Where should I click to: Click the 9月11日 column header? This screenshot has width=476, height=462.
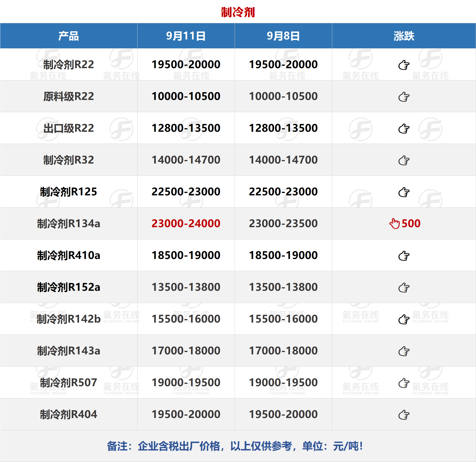[x=186, y=36]
